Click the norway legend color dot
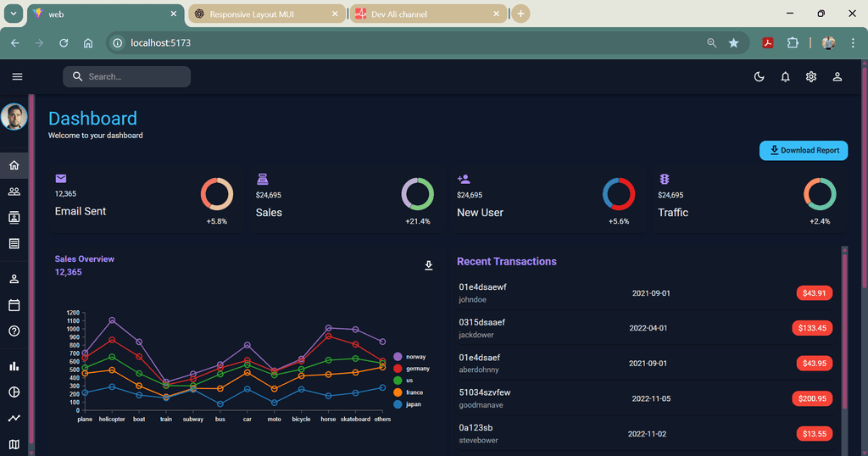868x456 pixels. point(398,357)
